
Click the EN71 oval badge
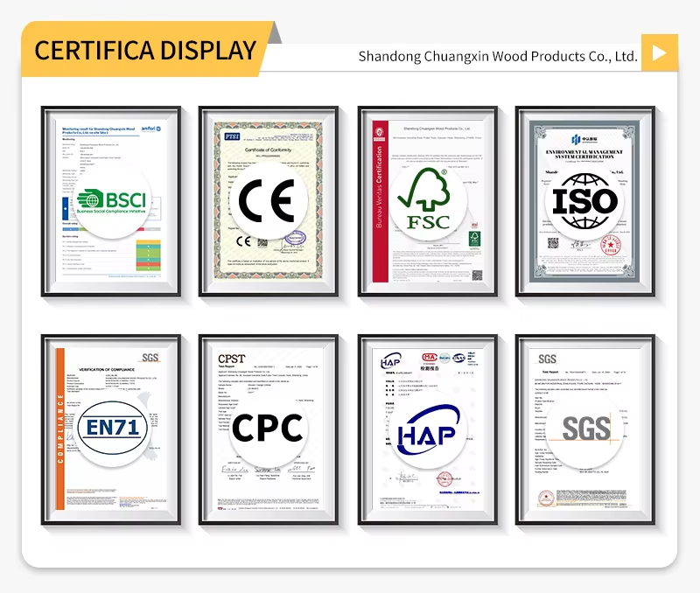tap(112, 428)
